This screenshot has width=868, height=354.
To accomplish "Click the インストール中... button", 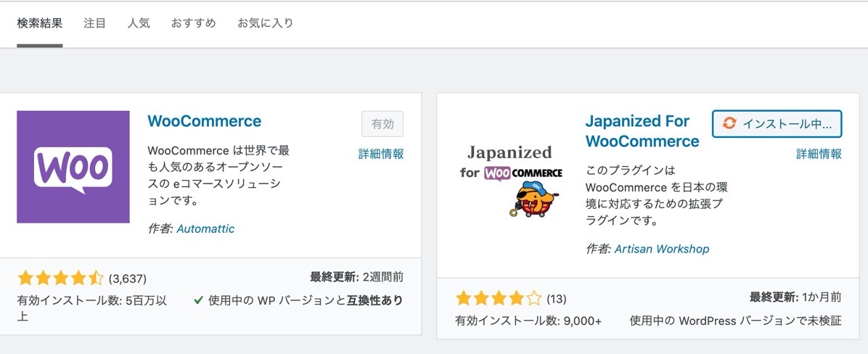I will coord(777,124).
